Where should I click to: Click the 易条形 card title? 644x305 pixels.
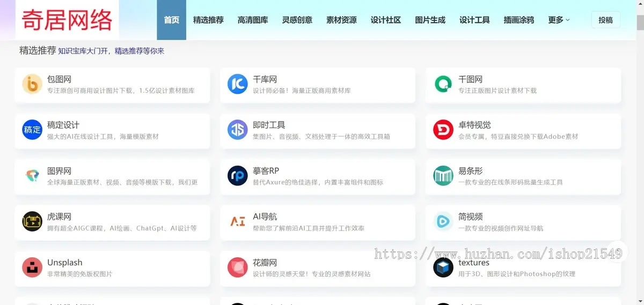point(471,171)
